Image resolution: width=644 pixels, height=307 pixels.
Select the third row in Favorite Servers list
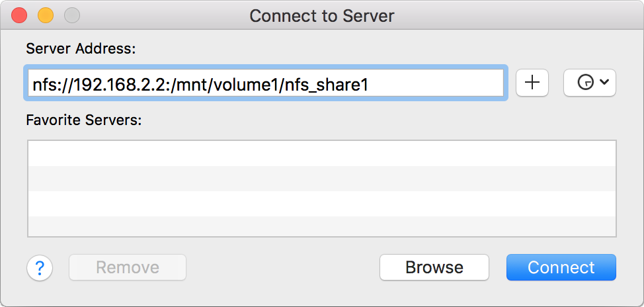(321, 204)
